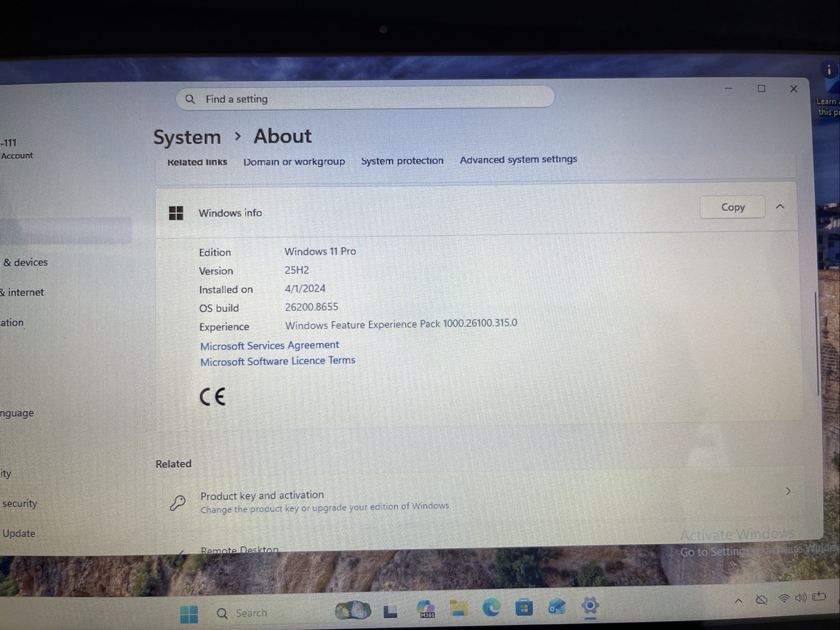Open the Domain or workgroup link
Image resolution: width=840 pixels, height=630 pixels.
(x=294, y=162)
